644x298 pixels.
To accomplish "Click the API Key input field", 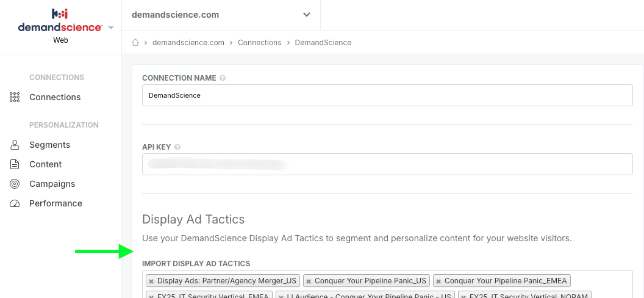I will (x=387, y=164).
